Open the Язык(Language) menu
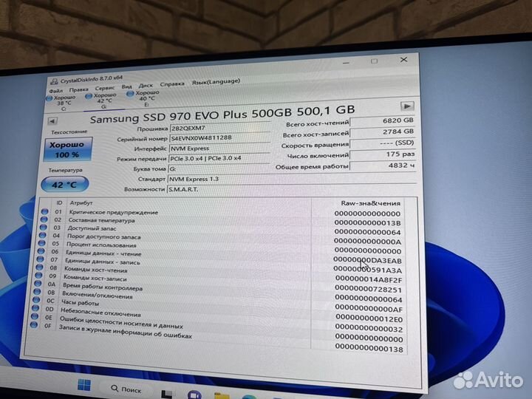The image size is (532, 399). click(216, 82)
